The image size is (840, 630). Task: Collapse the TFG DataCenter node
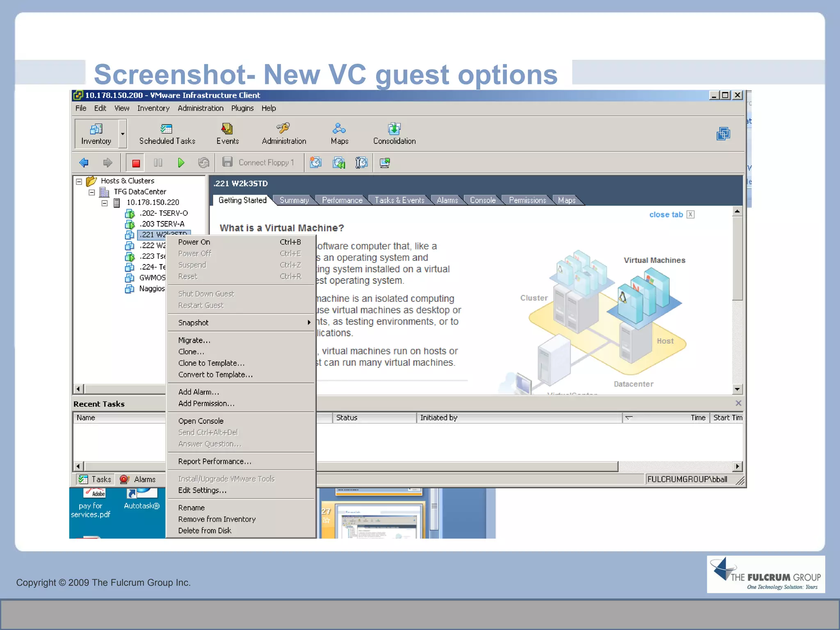click(92, 192)
